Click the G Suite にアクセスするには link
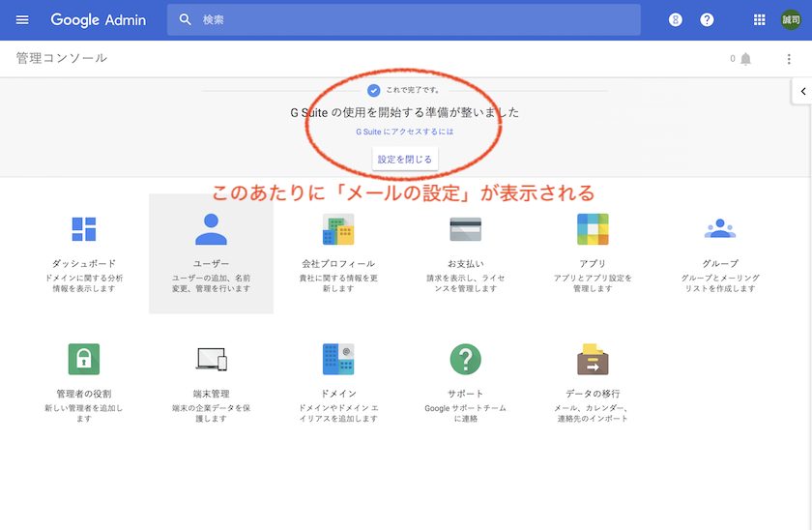 pos(404,132)
